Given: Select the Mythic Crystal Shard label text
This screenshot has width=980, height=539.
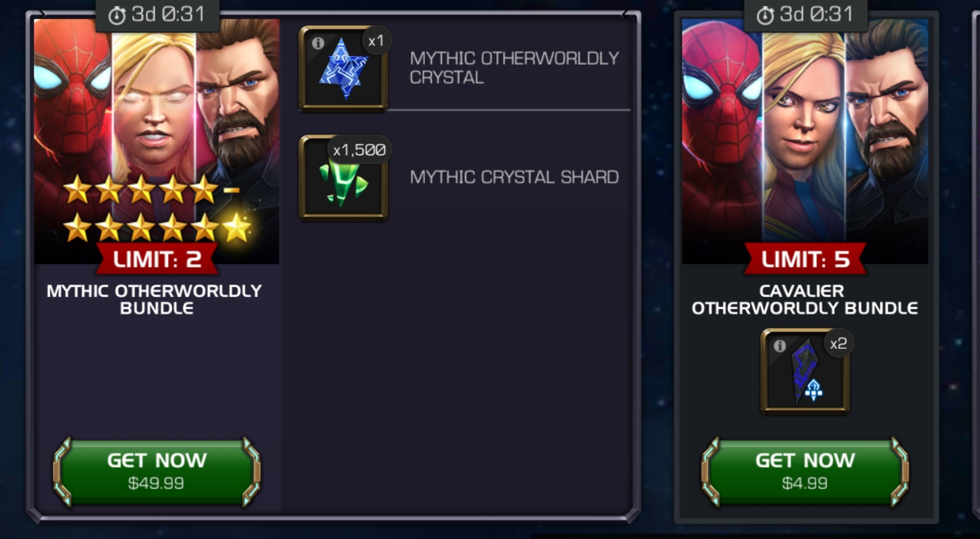Looking at the screenshot, I should [x=514, y=177].
